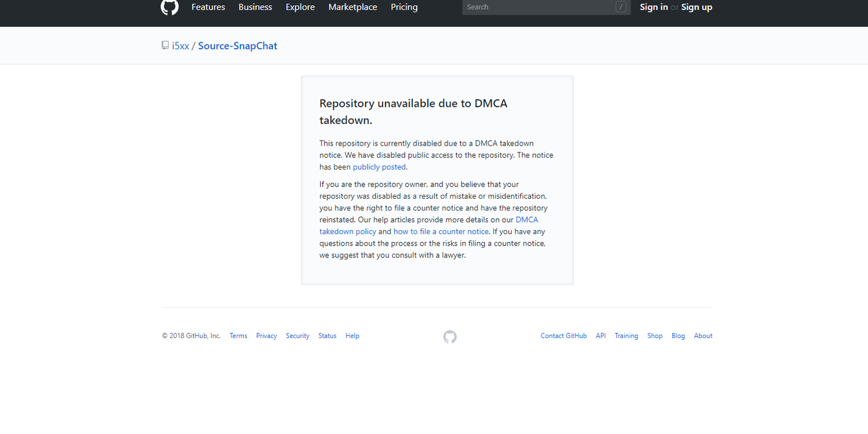
Task: Open the About footer link
Action: click(704, 336)
